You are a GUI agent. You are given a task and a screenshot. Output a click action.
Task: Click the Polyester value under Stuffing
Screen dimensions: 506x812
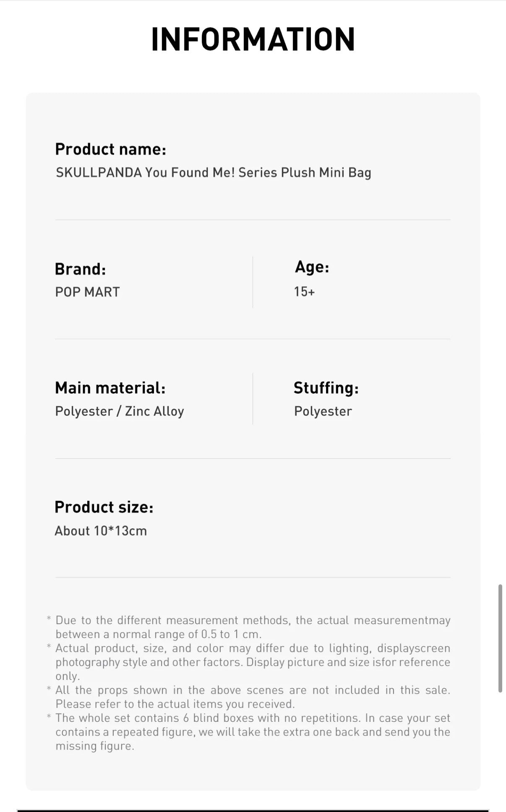(x=323, y=411)
